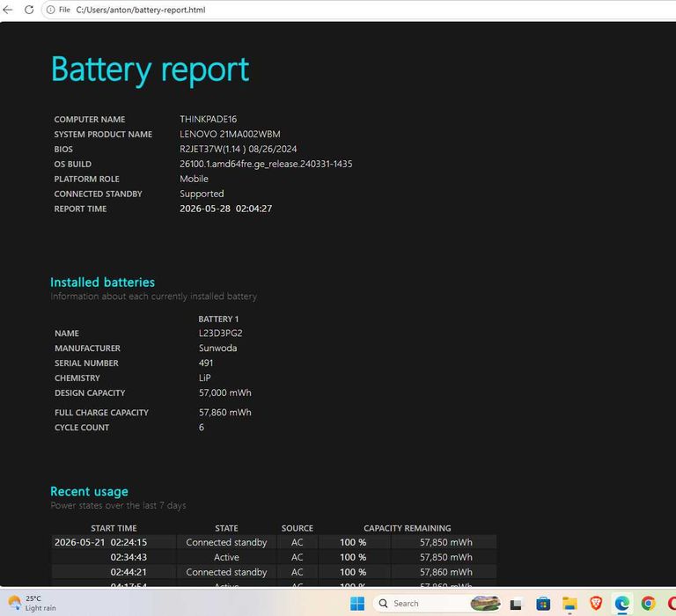This screenshot has height=616, width=676.
Task: Open File Explorer from the taskbar
Action: [x=569, y=604]
